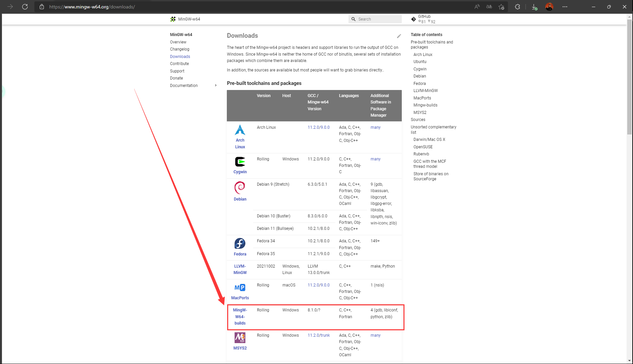Viewport: 633px width, 364px height.
Task: Jump to Store of binaries on SourceForge
Action: click(431, 176)
